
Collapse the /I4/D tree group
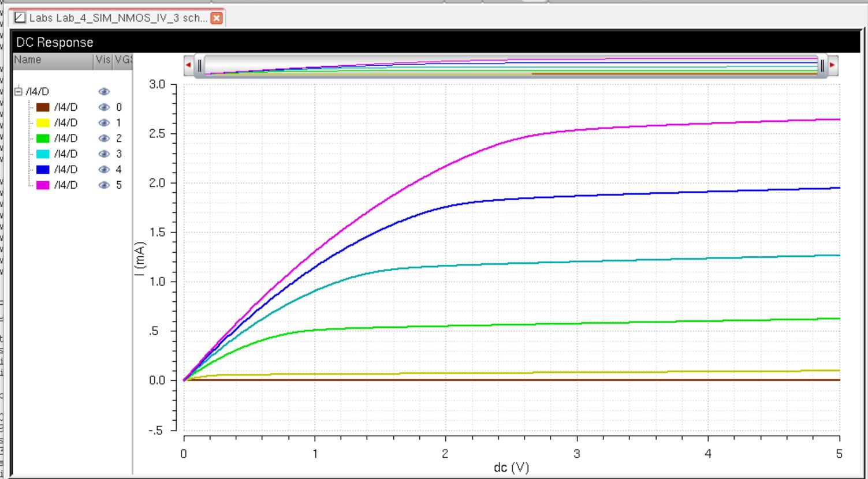coord(18,91)
